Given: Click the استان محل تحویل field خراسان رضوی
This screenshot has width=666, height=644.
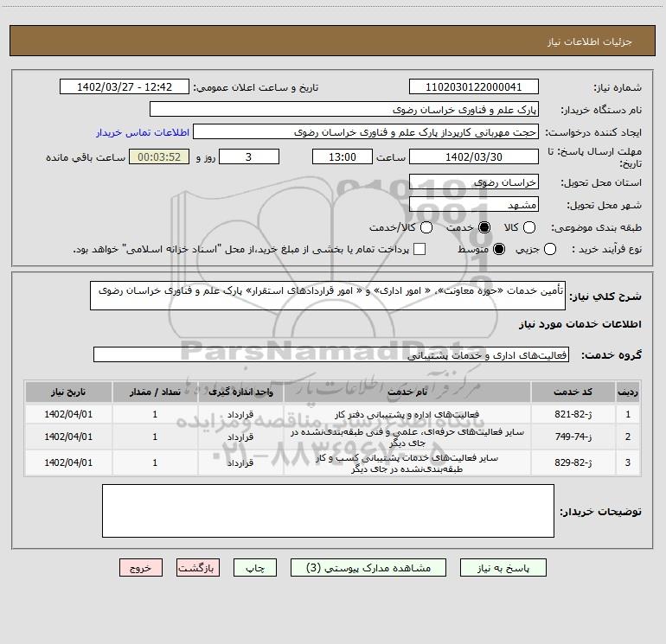Looking at the screenshot, I should (x=474, y=182).
